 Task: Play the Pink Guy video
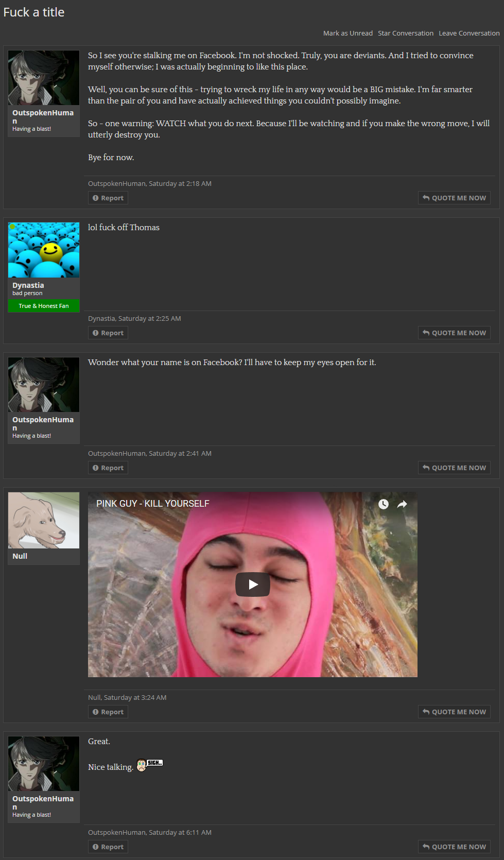253,584
